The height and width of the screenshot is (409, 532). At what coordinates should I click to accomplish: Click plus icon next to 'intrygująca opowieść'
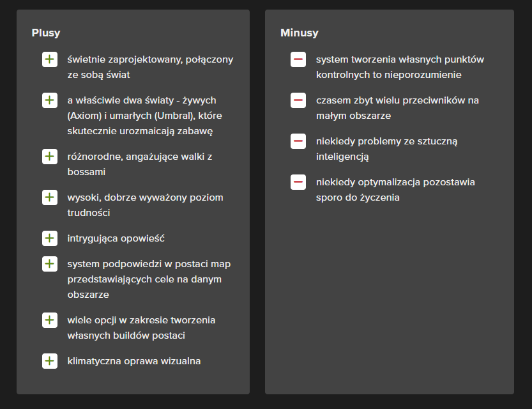coord(50,238)
